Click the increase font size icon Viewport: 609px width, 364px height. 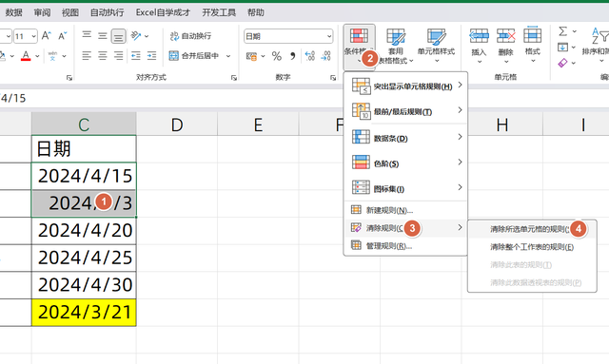coord(47,36)
